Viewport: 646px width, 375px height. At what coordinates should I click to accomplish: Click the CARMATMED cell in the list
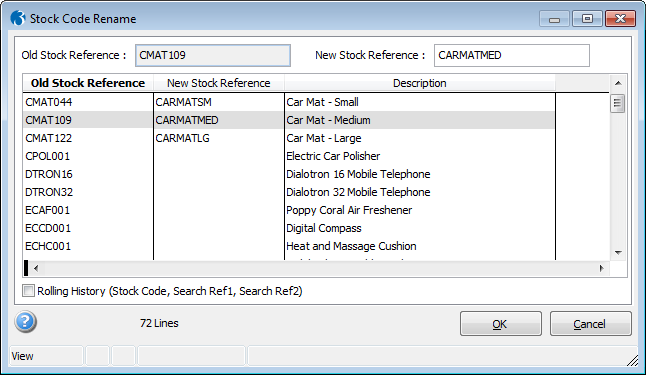pyautogui.click(x=219, y=120)
